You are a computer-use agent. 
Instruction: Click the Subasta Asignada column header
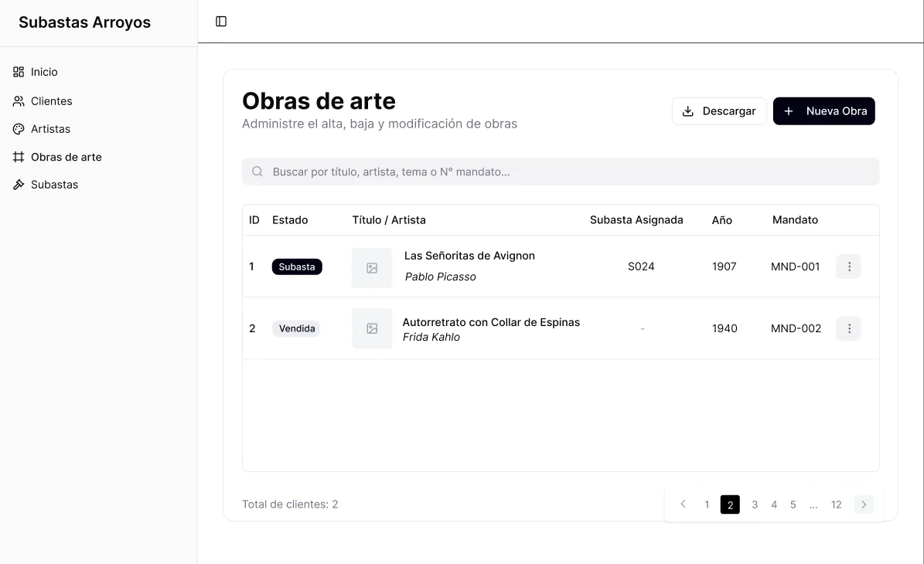(636, 220)
